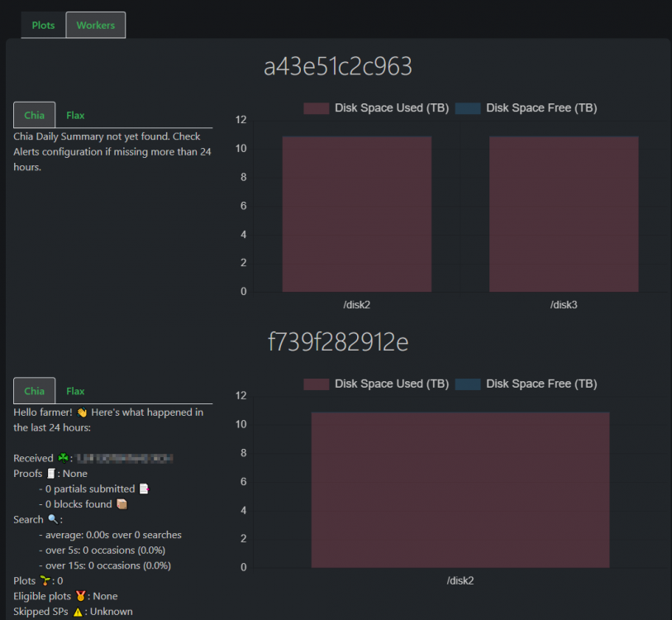Click the medal icon next to Eligible plots

[x=80, y=596]
